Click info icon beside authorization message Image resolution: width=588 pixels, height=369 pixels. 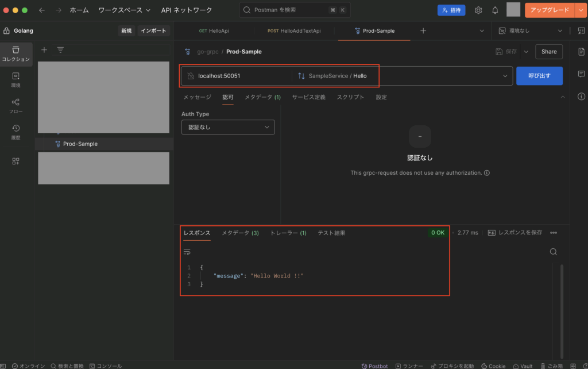click(487, 173)
